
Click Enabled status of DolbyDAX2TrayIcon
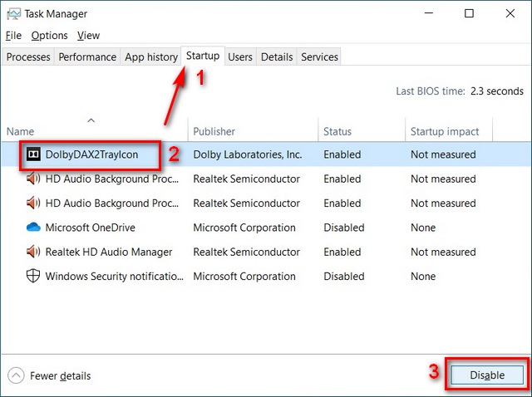(x=342, y=154)
